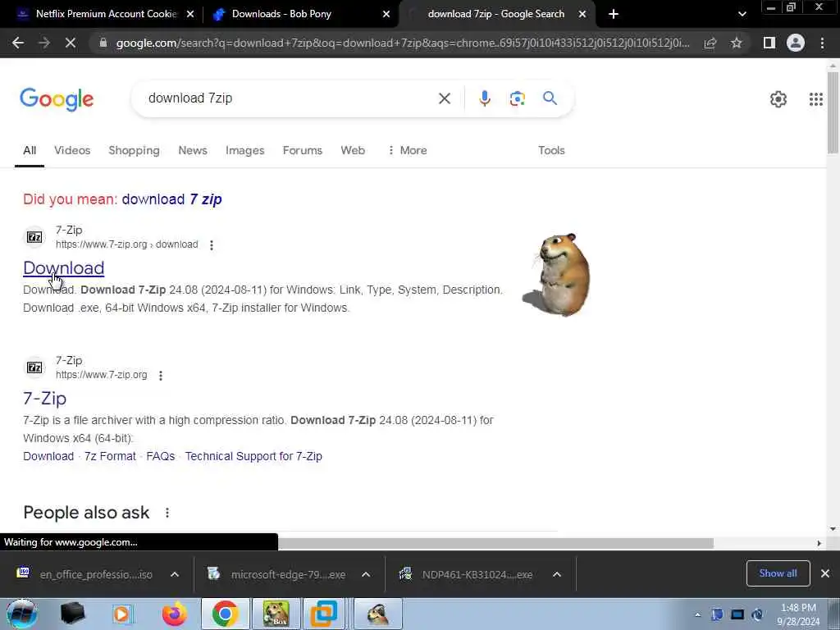The height and width of the screenshot is (630, 840).
Task: Open Technical Support for 7-Zip sitelink
Action: click(253, 456)
